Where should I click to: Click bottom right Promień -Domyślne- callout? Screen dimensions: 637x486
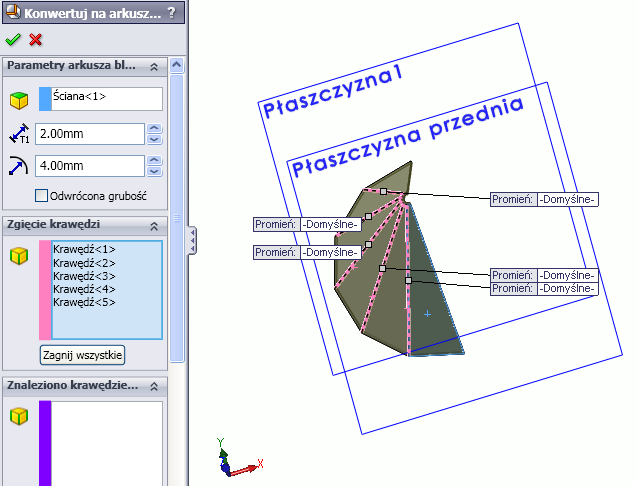pyautogui.click(x=544, y=289)
